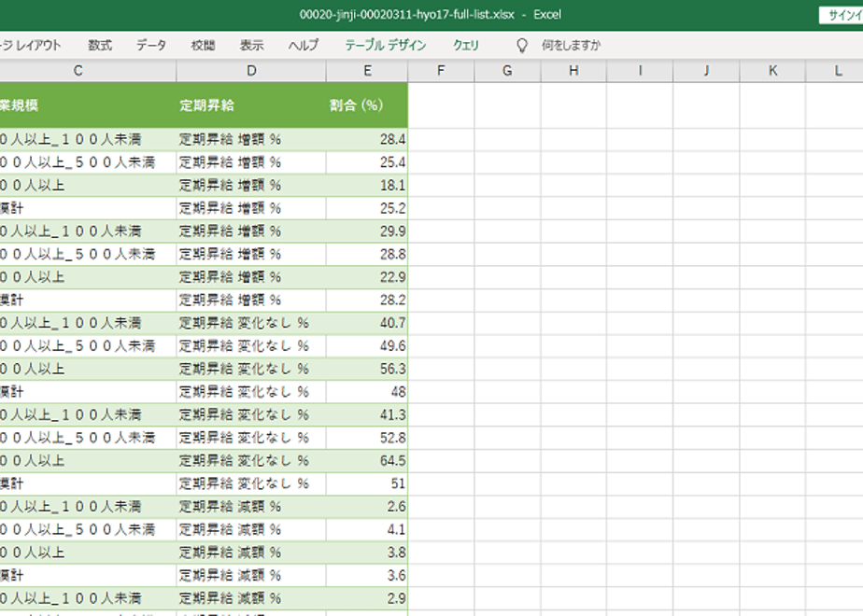Image resolution: width=863 pixels, height=616 pixels.
Task: Select the cell with value 3.8
Action: coord(367,553)
